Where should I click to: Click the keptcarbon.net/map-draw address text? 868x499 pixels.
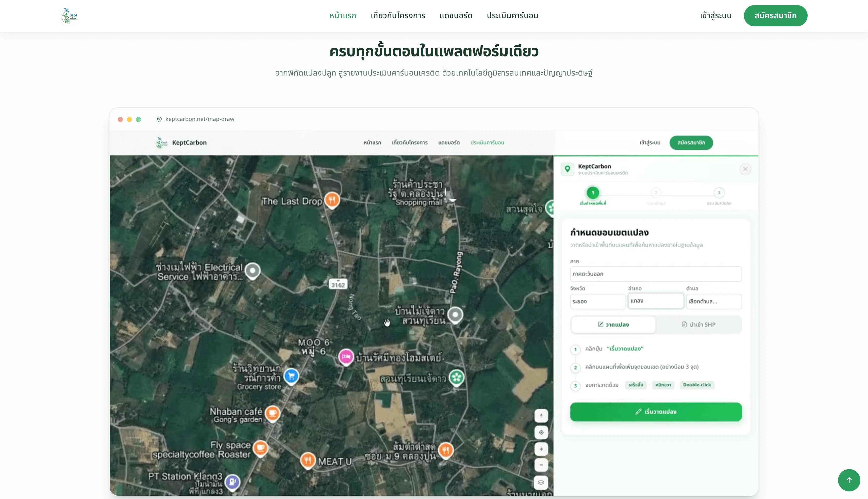coord(199,119)
